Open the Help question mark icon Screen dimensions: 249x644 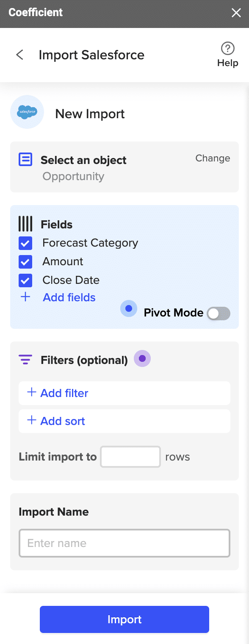228,48
